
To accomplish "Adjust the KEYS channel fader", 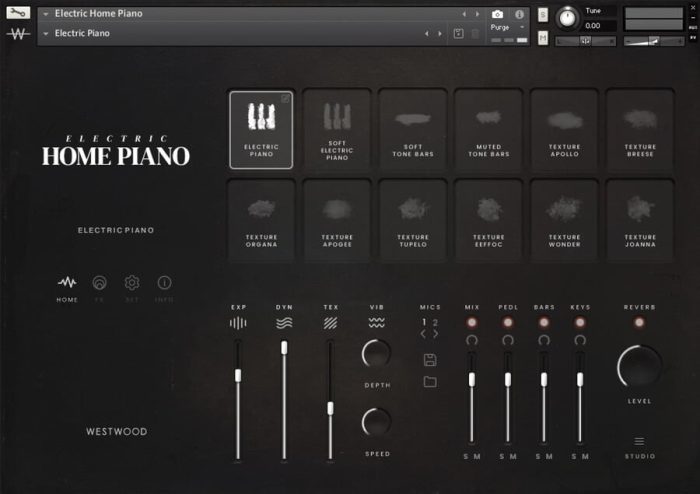I will click(580, 380).
